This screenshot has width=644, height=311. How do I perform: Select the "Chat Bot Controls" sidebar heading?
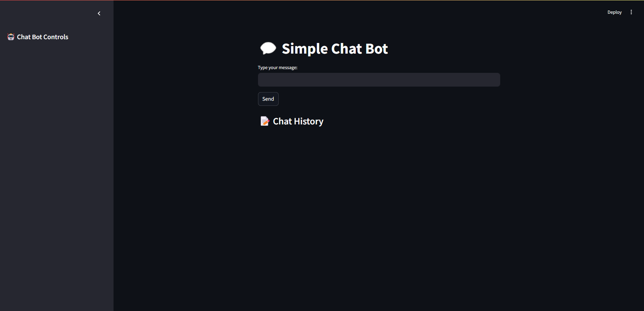coord(43,37)
